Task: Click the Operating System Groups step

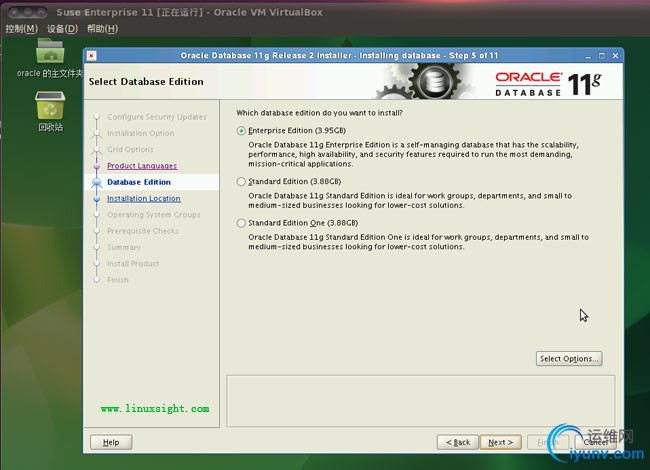Action: coord(153,215)
